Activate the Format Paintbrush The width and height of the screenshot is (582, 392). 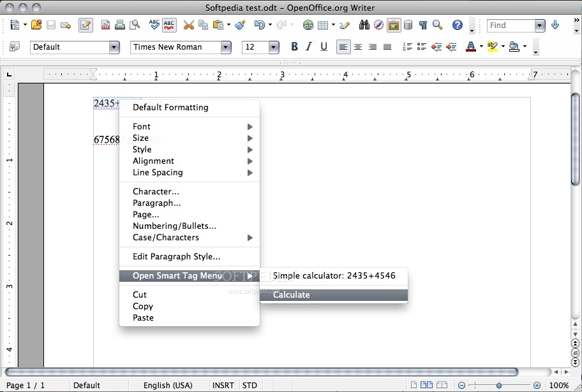pyautogui.click(x=240, y=25)
